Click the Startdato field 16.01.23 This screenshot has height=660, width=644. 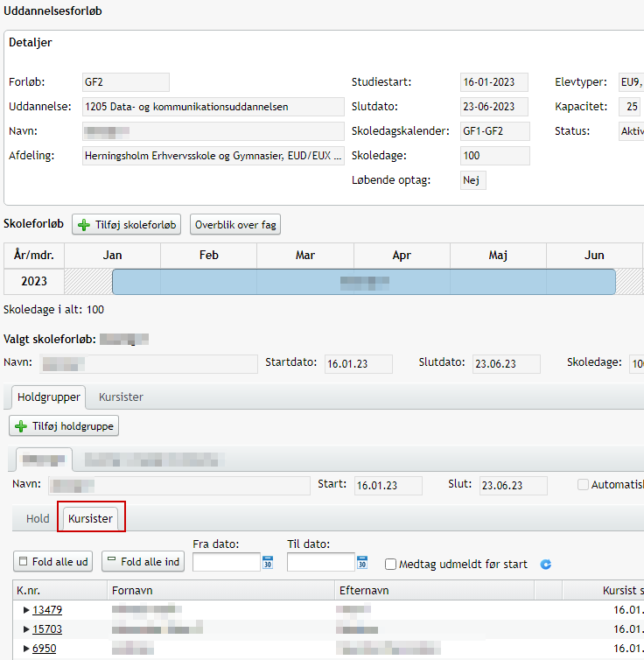click(x=359, y=363)
